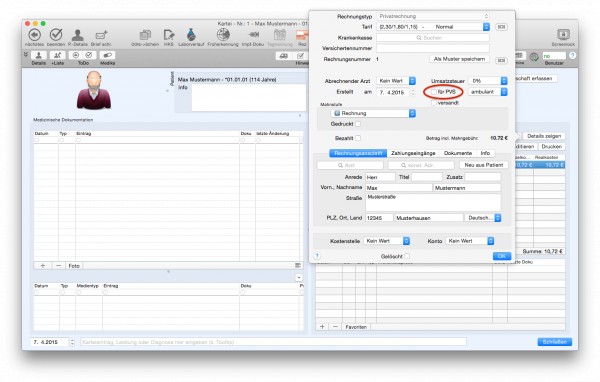Tick the 'versandt' checkbox
The width and height of the screenshot is (600, 382).
434,103
